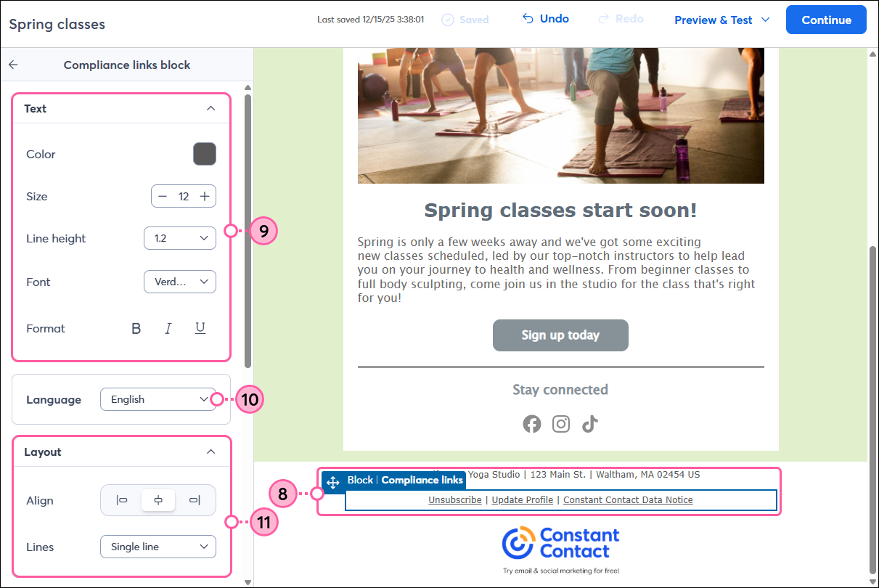
Task: Collapse the Text section header
Action: coord(210,108)
